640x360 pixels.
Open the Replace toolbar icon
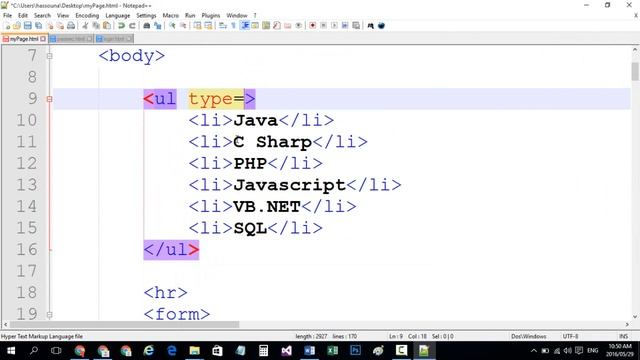pos(158,26)
